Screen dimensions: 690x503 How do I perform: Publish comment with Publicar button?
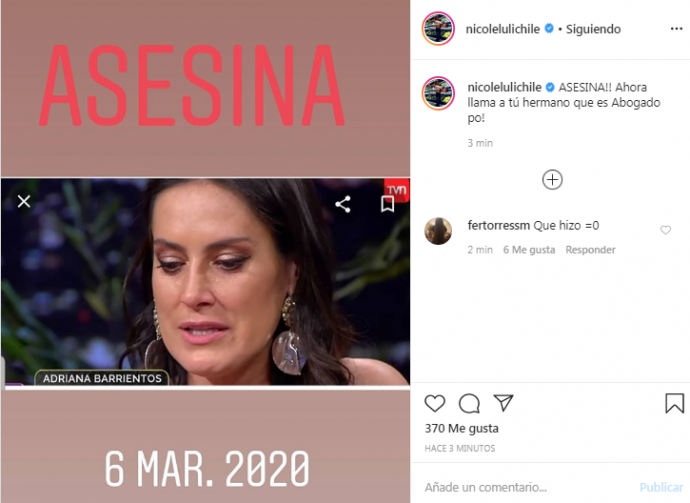coord(661,487)
